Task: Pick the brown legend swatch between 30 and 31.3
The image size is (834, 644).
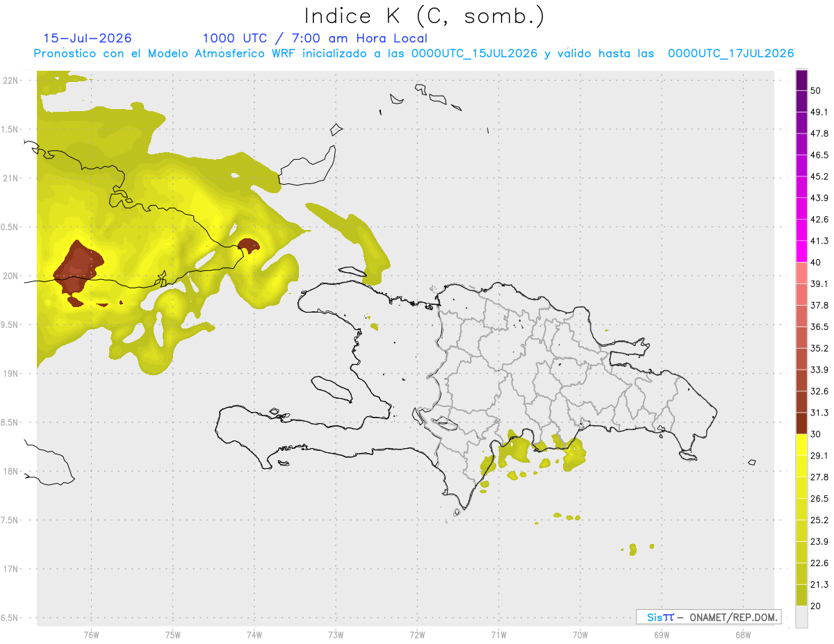Action: click(x=801, y=423)
